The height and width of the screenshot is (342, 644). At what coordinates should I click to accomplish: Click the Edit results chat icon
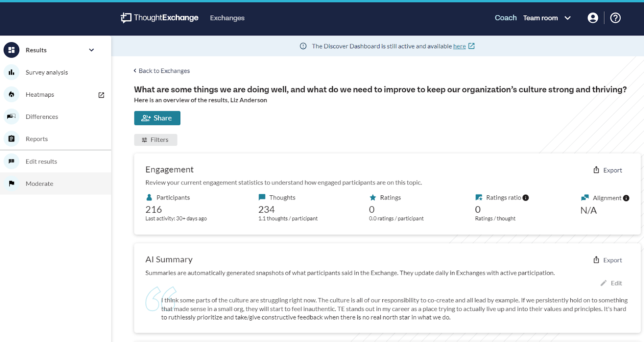[x=11, y=161]
